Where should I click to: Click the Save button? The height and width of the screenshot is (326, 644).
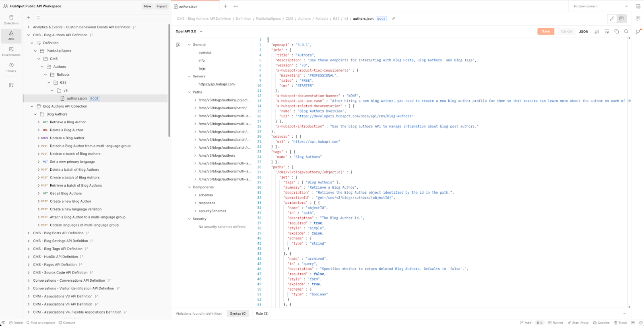(x=546, y=31)
